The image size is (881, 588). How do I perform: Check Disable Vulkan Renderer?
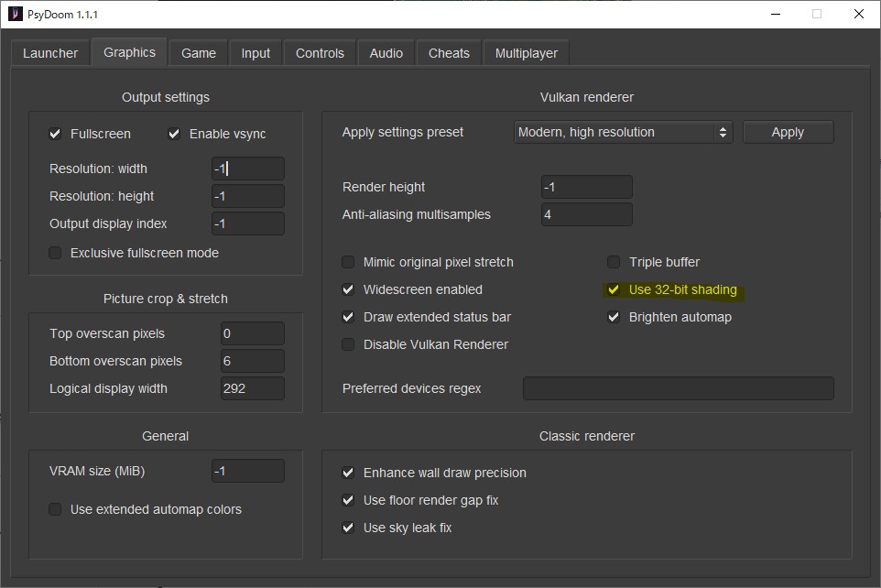tap(348, 344)
